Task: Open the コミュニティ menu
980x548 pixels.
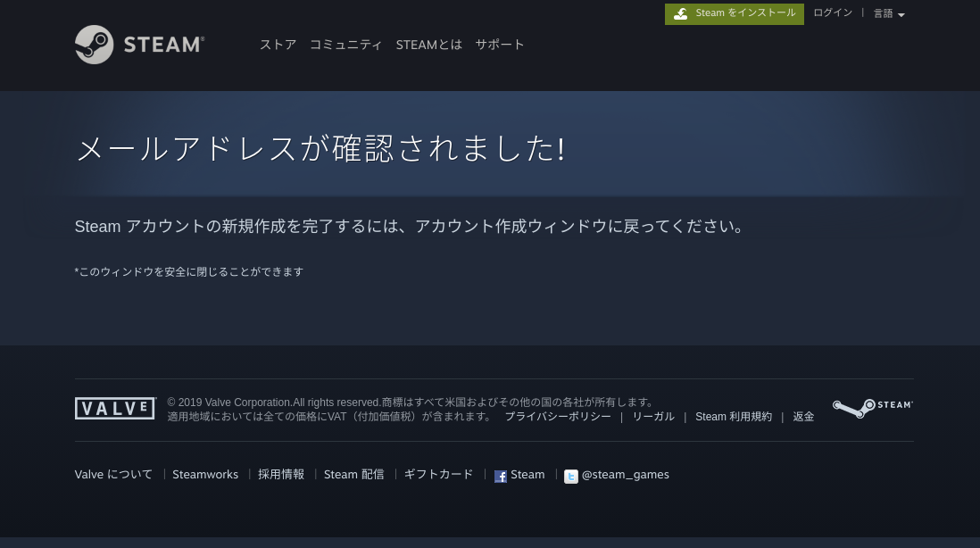Action: [345, 45]
